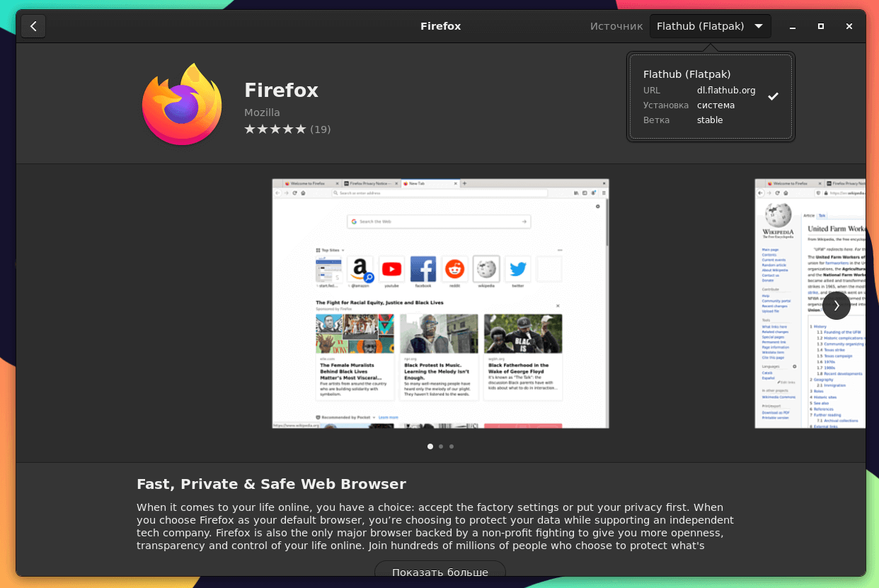Open the Wikipedia page screenshot thumbnail
Viewport: 879px width, 588px height.
[x=810, y=304]
